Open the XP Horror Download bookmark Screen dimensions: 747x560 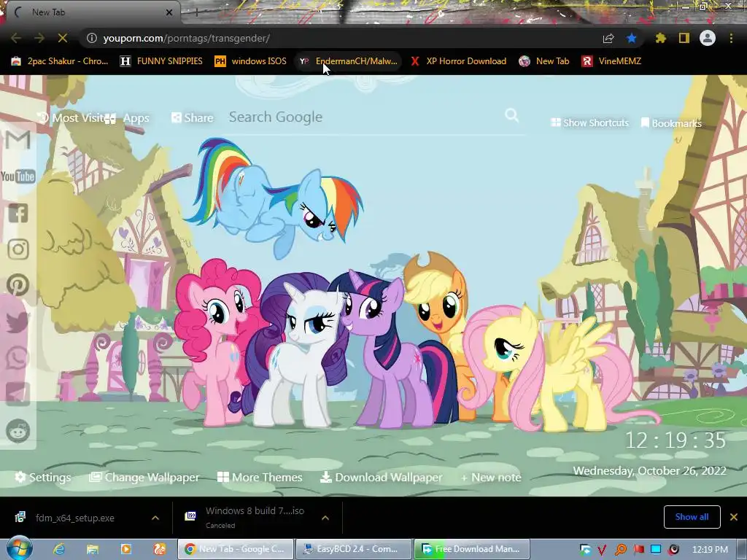click(x=458, y=61)
